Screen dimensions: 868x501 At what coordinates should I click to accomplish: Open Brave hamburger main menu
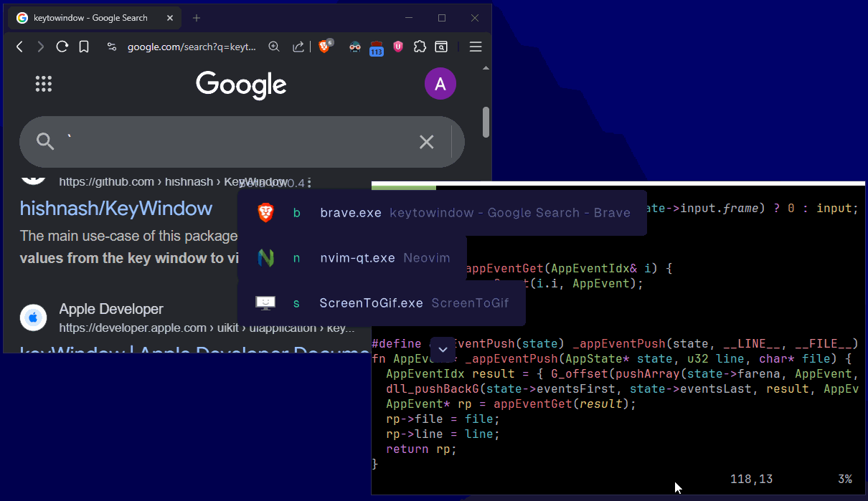point(475,47)
